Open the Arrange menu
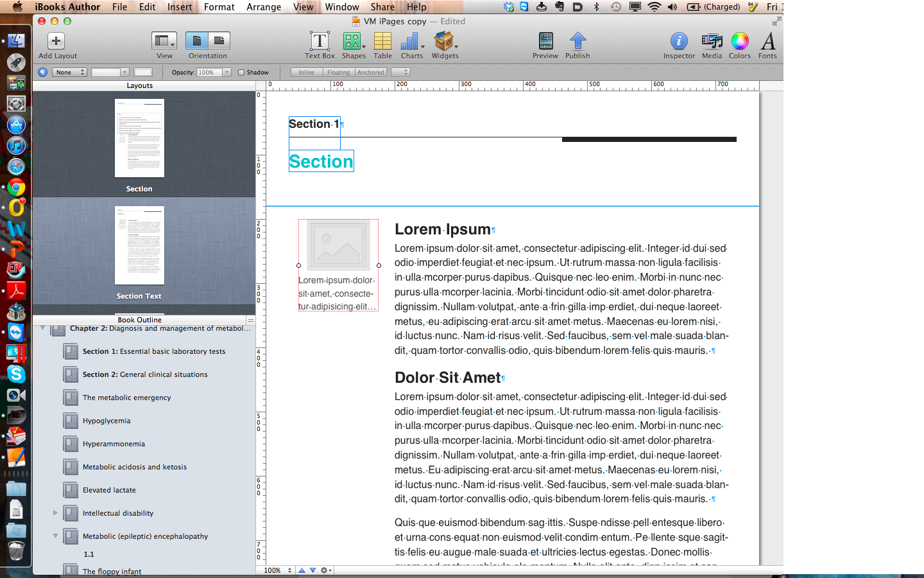924x578 pixels. coord(264,7)
